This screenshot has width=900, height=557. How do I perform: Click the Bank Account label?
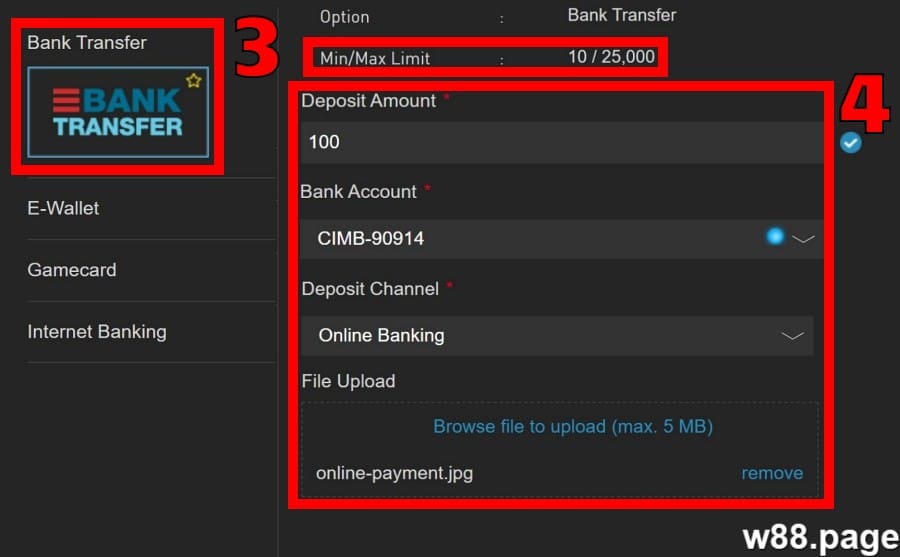click(x=358, y=192)
